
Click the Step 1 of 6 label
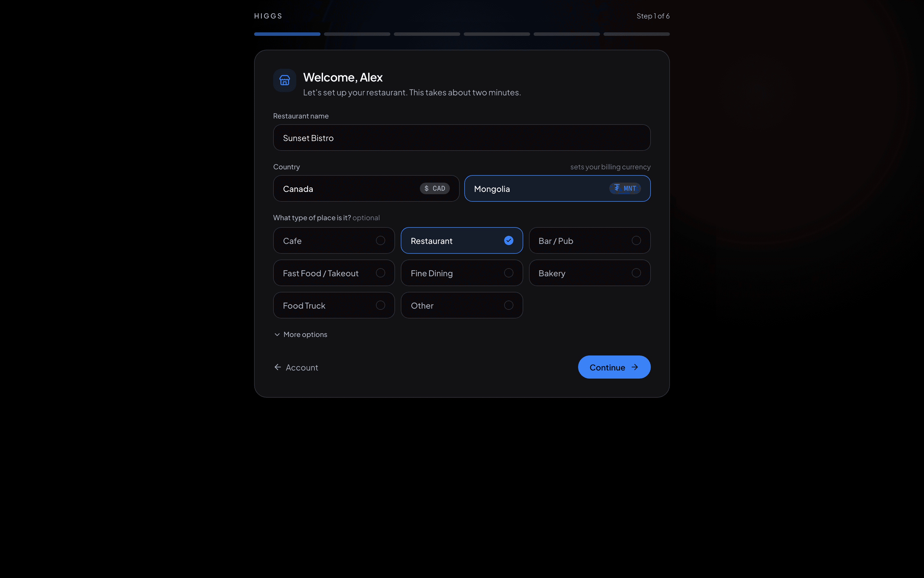click(653, 16)
